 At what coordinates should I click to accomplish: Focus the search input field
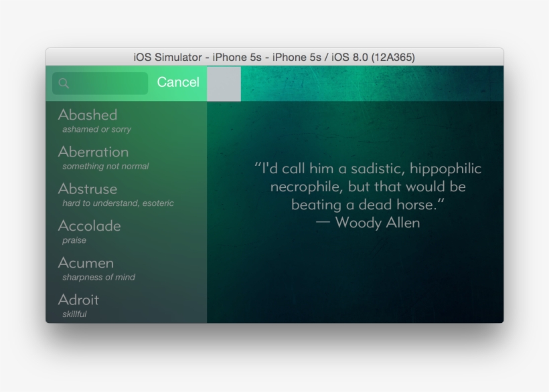[107, 84]
